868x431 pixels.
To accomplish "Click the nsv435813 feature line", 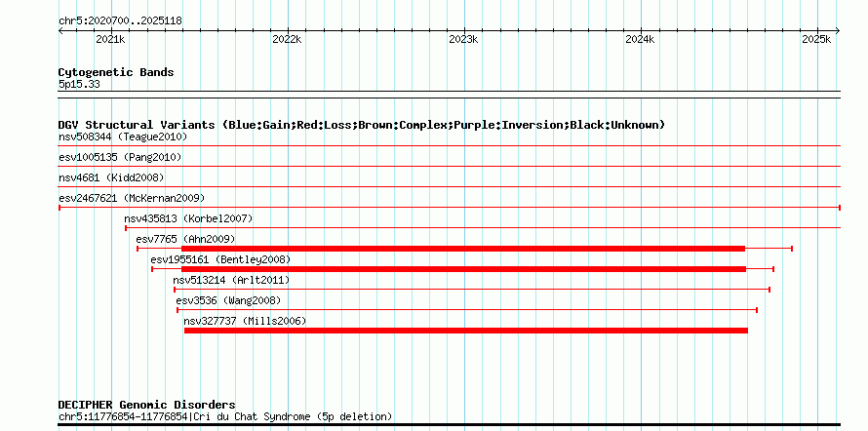I will [483, 228].
